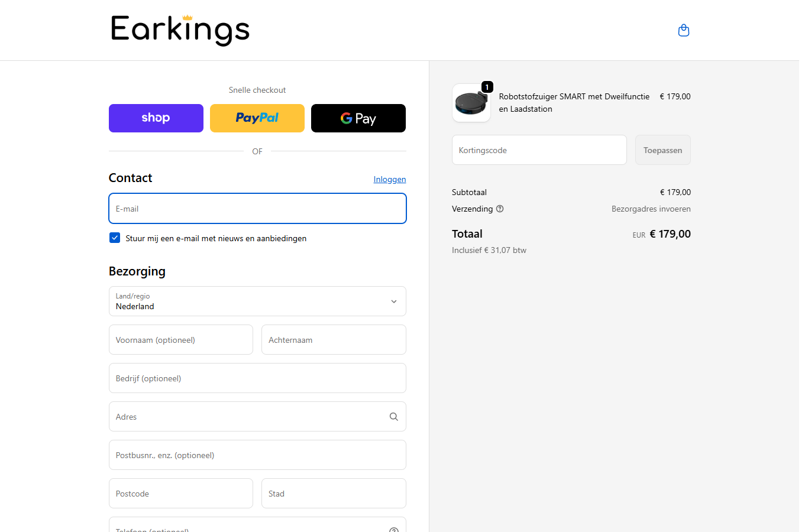Click the Bezorging section heading

(137, 271)
